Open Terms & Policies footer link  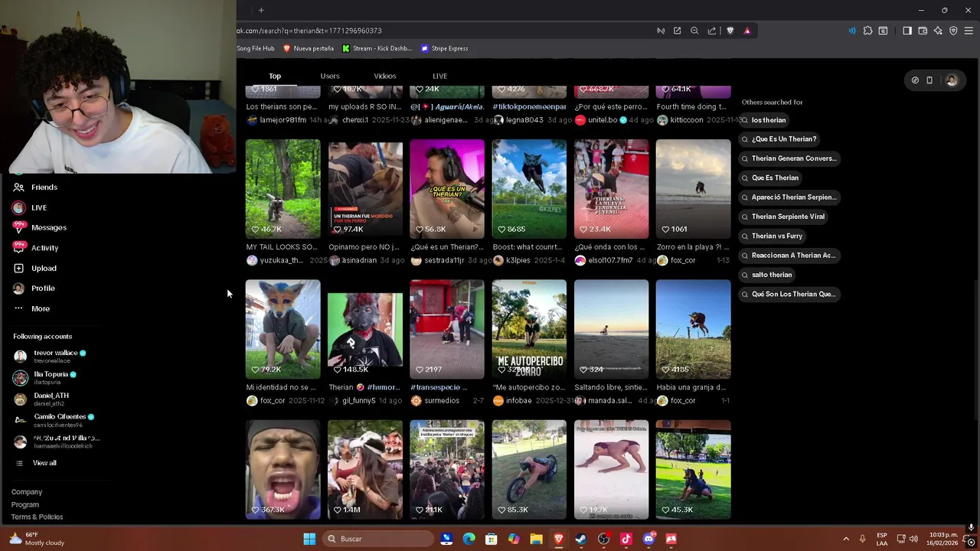coord(37,517)
